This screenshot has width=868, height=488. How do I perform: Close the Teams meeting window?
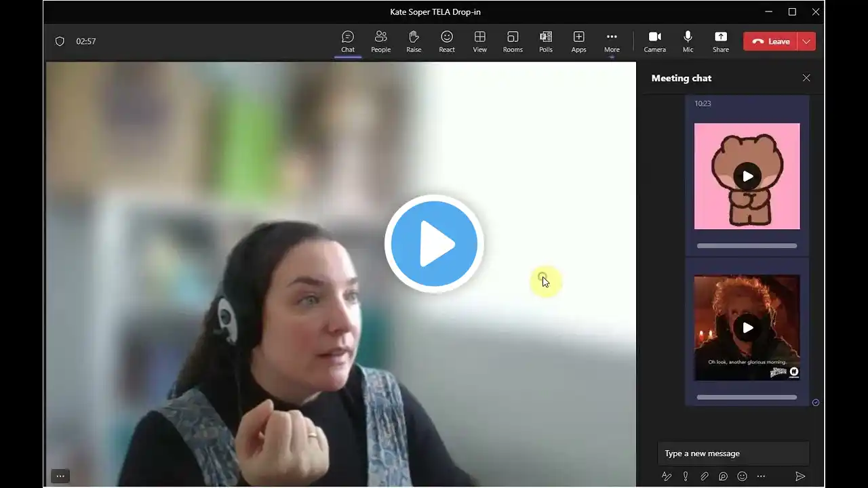click(x=816, y=12)
